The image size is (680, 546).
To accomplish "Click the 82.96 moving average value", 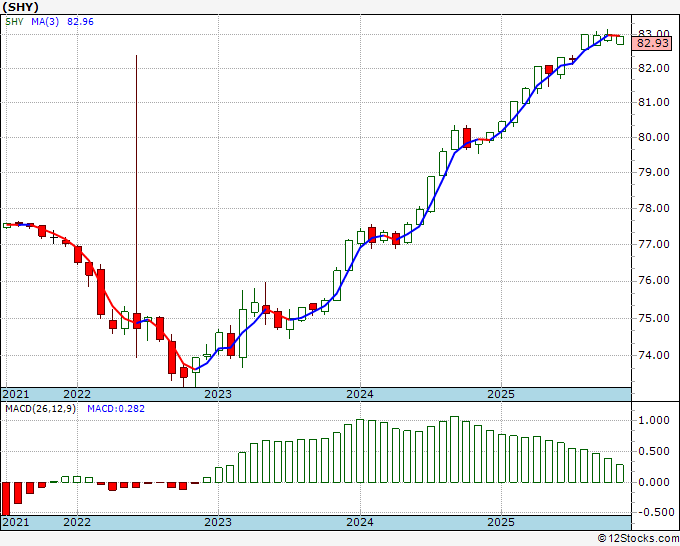I will pos(80,22).
